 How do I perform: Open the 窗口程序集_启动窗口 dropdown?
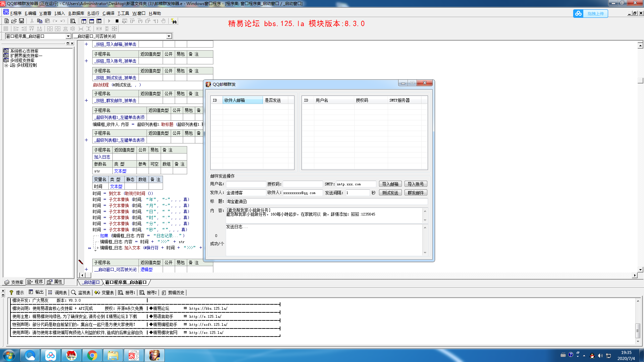pyautogui.click(x=68, y=36)
